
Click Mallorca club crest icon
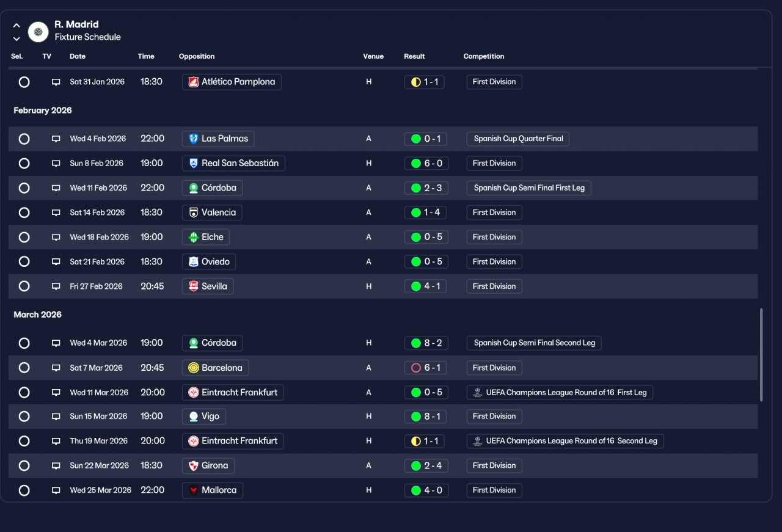pyautogui.click(x=194, y=490)
